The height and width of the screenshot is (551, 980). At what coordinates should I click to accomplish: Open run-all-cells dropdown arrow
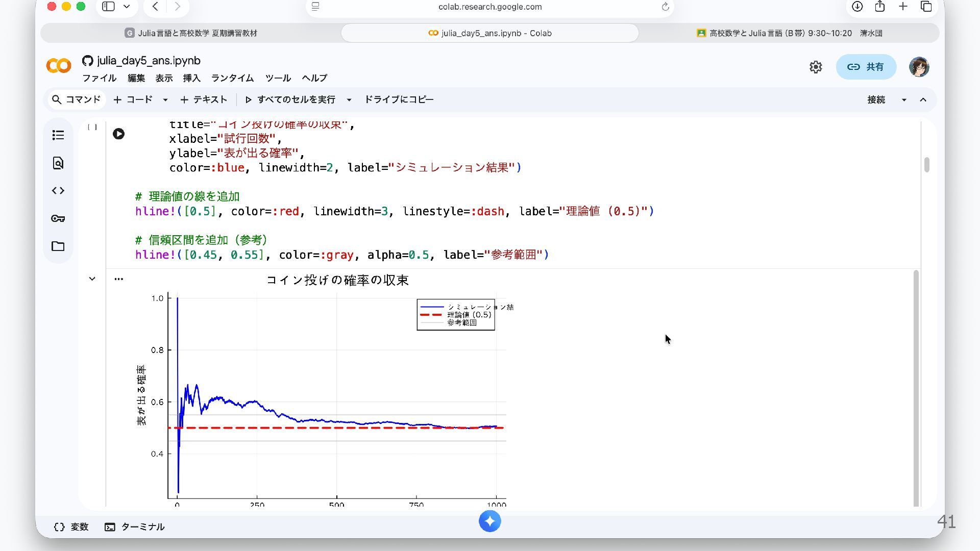(349, 100)
